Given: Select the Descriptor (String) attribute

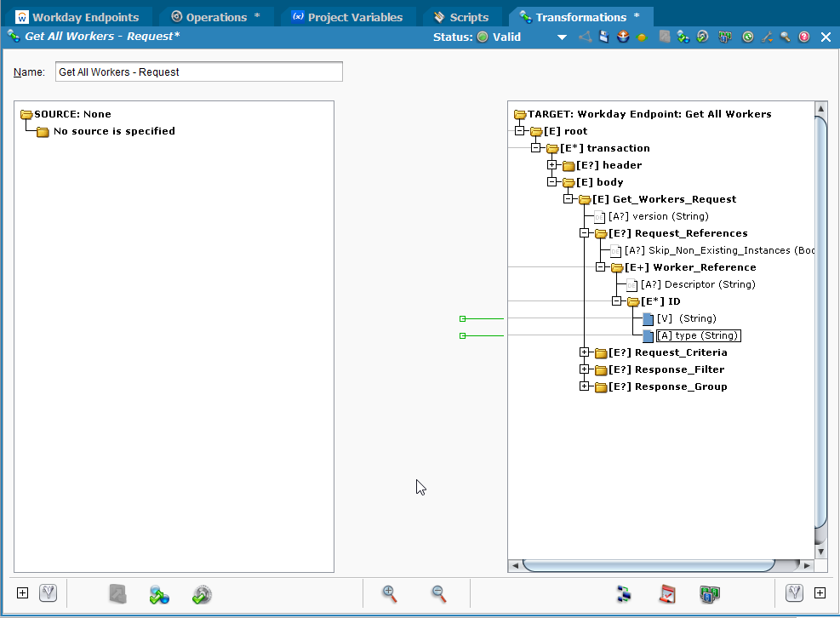Looking at the screenshot, I should (698, 284).
